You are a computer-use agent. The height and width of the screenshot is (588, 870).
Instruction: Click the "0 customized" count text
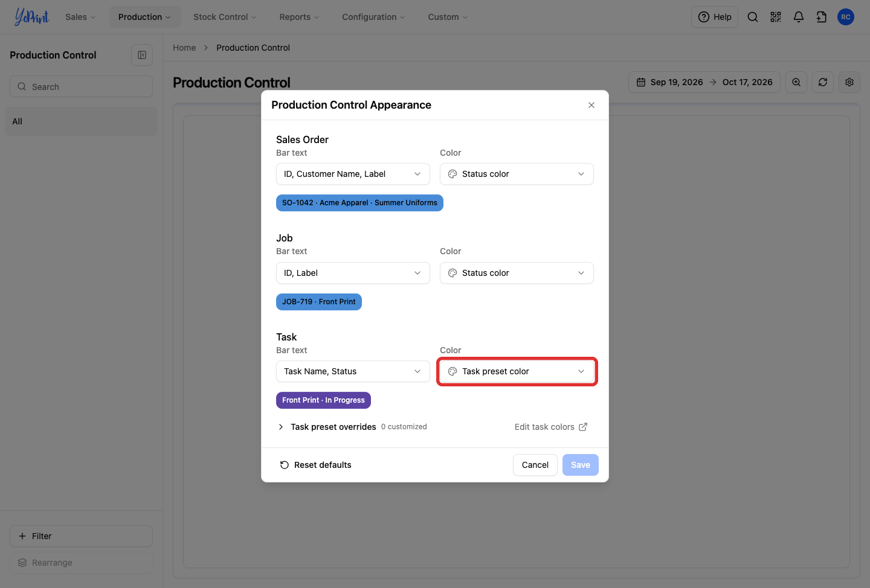404,427
